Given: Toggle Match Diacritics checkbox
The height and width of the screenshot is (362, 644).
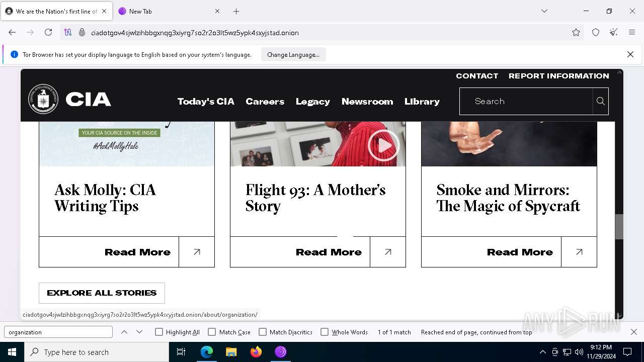Looking at the screenshot, I should coord(263,332).
